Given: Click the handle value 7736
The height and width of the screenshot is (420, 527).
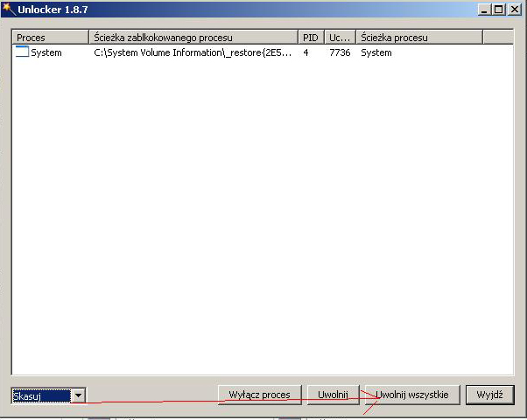Looking at the screenshot, I should coord(340,52).
